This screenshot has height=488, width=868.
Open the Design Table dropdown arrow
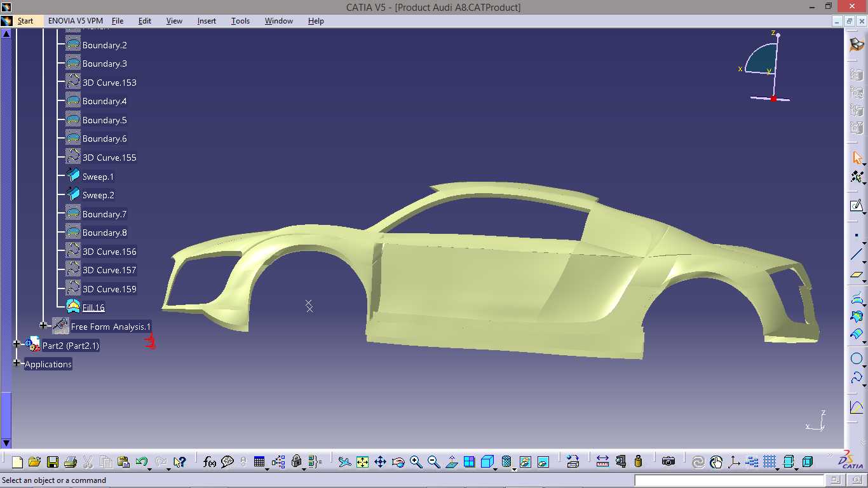pos(268,470)
